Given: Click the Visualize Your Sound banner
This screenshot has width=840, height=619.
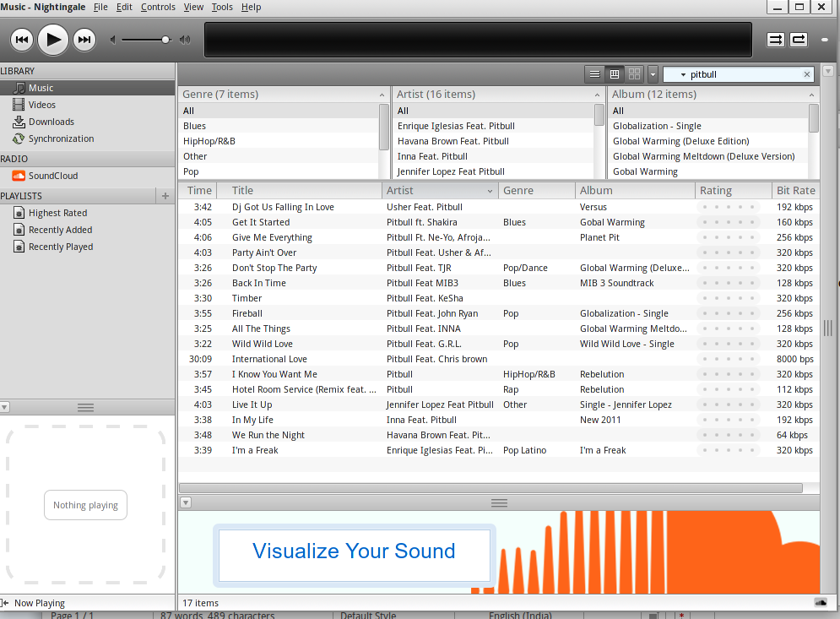Looking at the screenshot, I should click(x=354, y=554).
